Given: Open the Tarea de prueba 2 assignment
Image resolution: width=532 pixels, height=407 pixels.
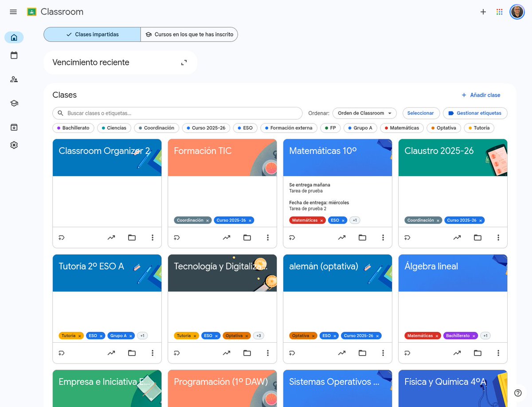Looking at the screenshot, I should click(308, 209).
